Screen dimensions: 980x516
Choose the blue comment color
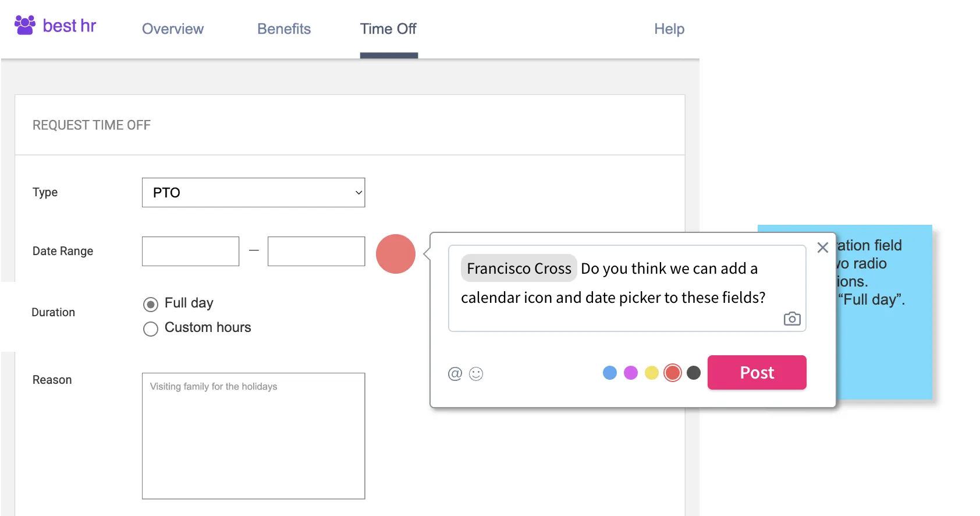coord(610,373)
